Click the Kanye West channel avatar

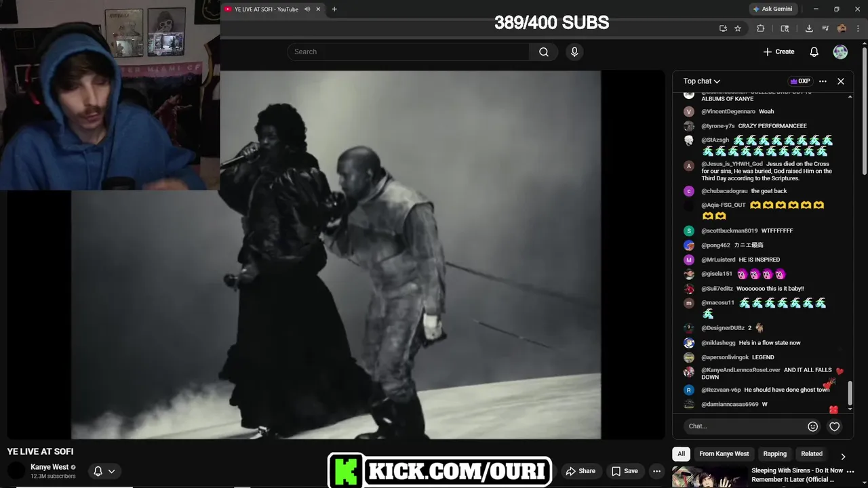[x=16, y=471]
